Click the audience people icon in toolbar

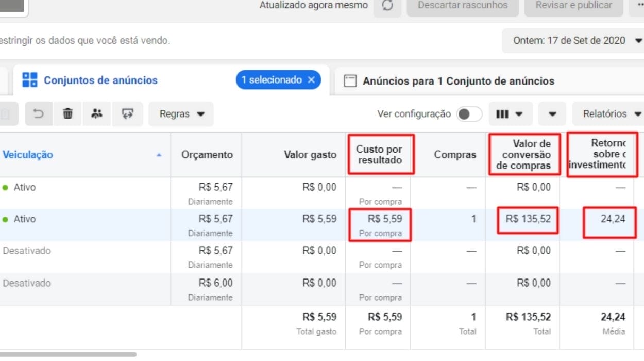point(97,114)
